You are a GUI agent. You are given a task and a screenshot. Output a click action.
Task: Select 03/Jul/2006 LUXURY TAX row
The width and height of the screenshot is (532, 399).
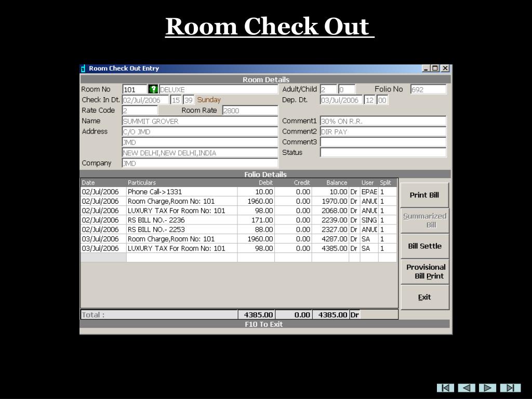point(238,248)
